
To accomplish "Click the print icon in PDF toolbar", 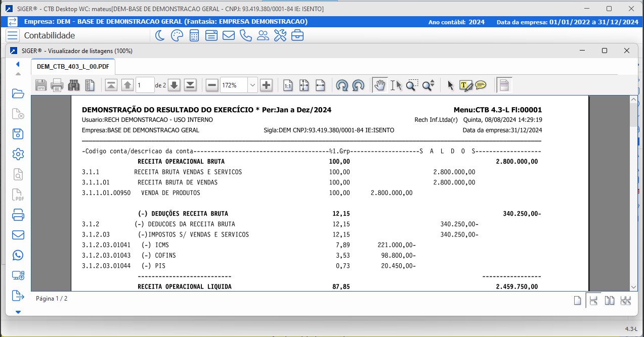I will [57, 85].
